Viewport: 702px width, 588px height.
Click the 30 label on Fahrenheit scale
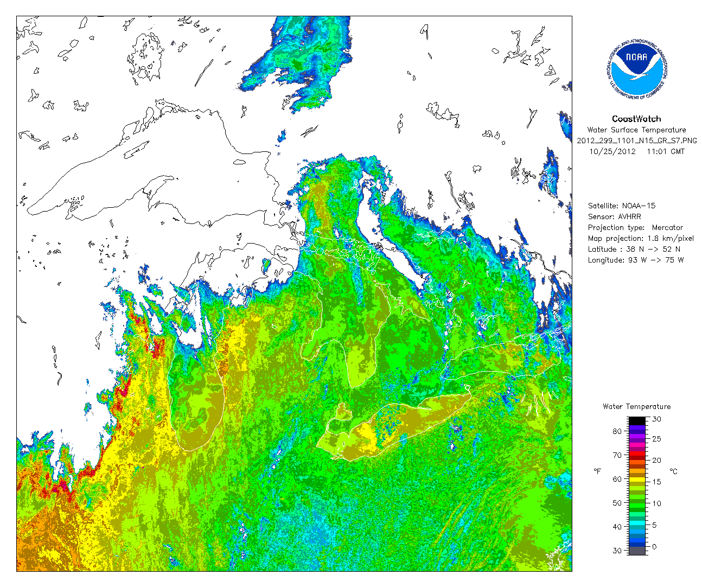coord(617,551)
